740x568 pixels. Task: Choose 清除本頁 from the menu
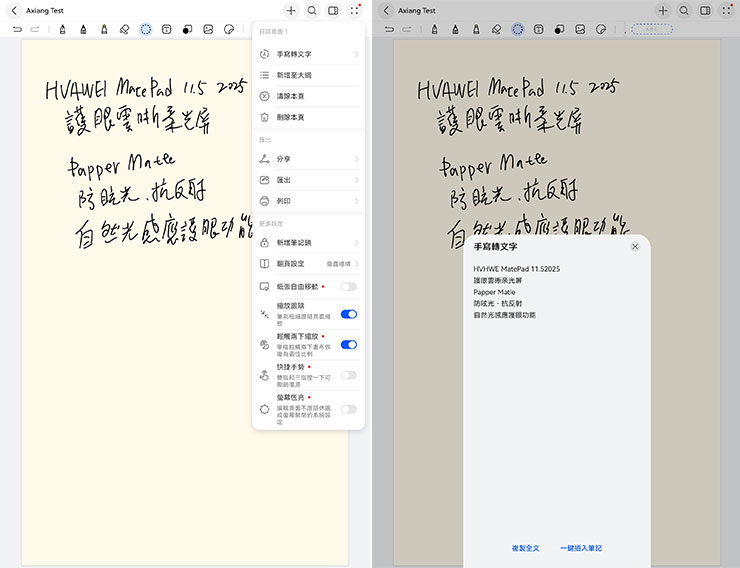(309, 96)
